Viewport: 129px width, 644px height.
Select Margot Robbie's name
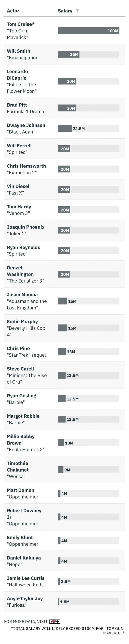point(23,416)
